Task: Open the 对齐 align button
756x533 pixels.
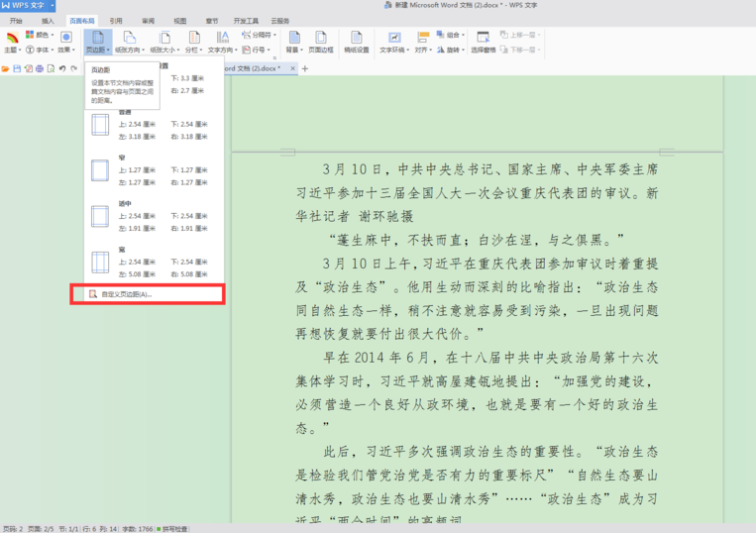Action: 423,42
